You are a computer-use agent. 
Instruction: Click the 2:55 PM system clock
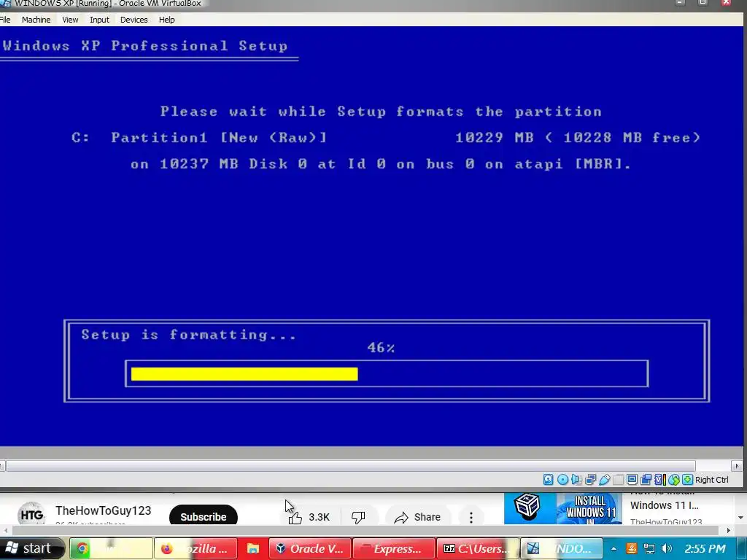point(705,548)
